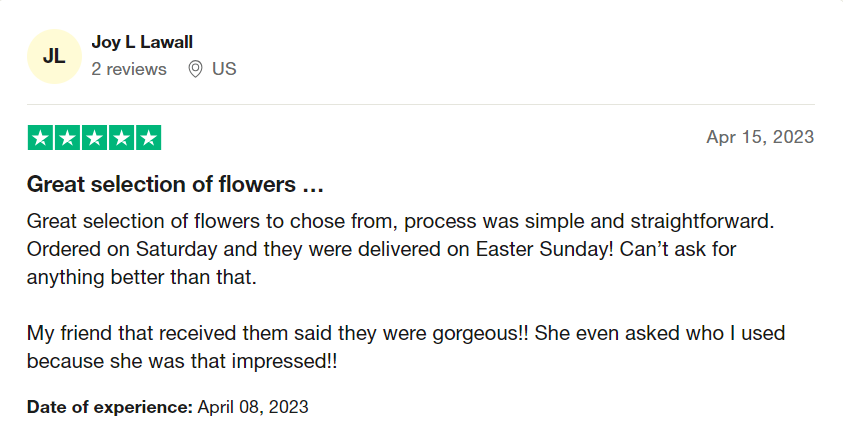
Task: Click the April 08, 2023 experience date
Action: (253, 407)
